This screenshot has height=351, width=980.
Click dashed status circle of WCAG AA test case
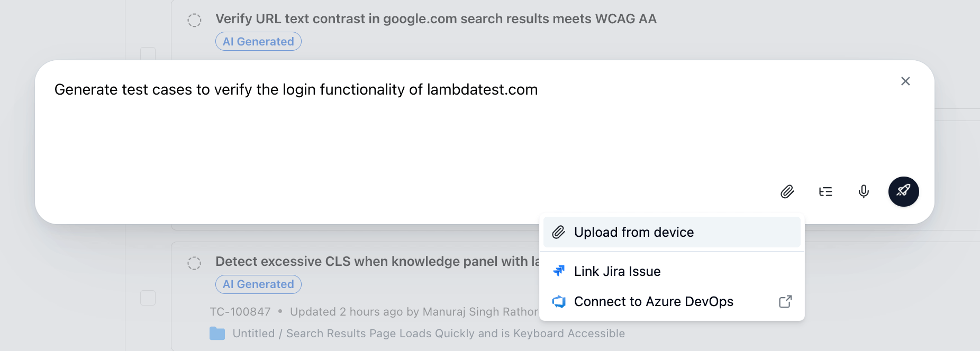pos(194,20)
